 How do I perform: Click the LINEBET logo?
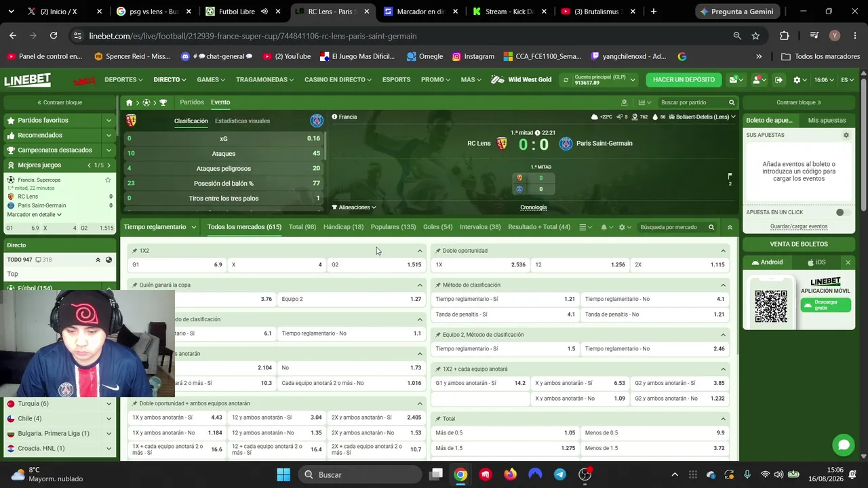[28, 80]
